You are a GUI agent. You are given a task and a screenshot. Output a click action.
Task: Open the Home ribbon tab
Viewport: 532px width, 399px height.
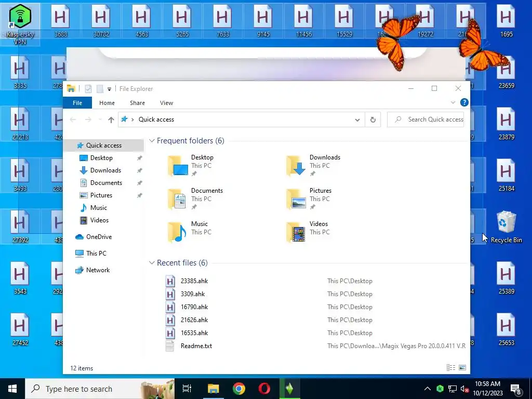pyautogui.click(x=107, y=103)
